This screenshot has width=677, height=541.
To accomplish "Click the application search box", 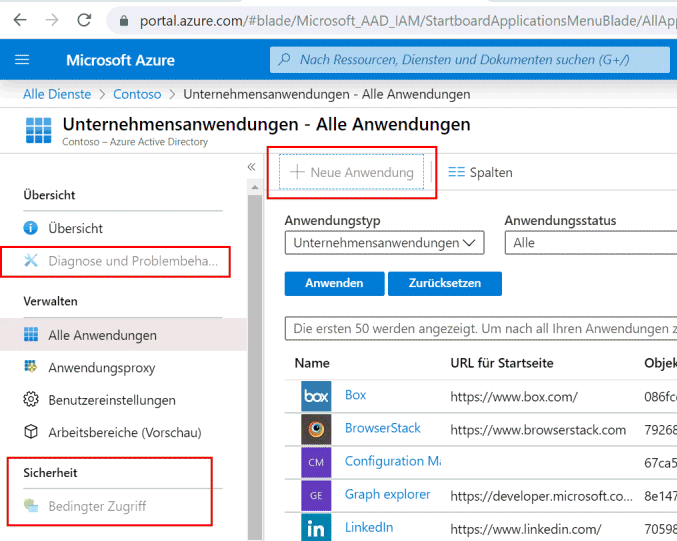I will click(x=481, y=329).
